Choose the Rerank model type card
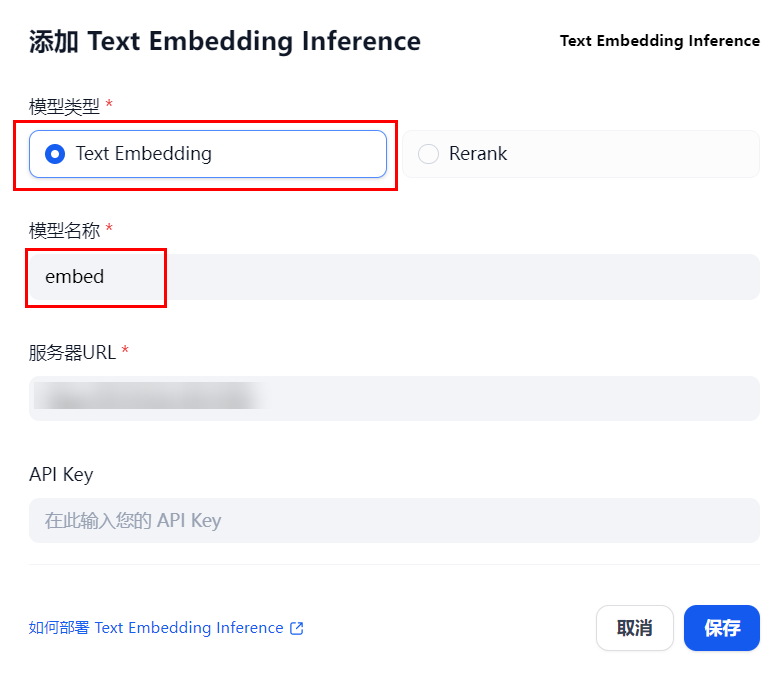The width and height of the screenshot is (778, 674). [581, 154]
